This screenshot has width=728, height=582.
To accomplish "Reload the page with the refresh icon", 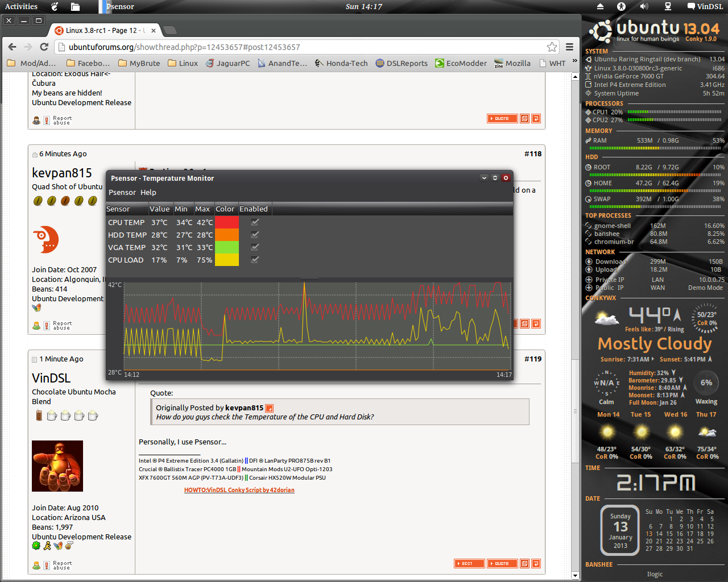I will pos(44,47).
